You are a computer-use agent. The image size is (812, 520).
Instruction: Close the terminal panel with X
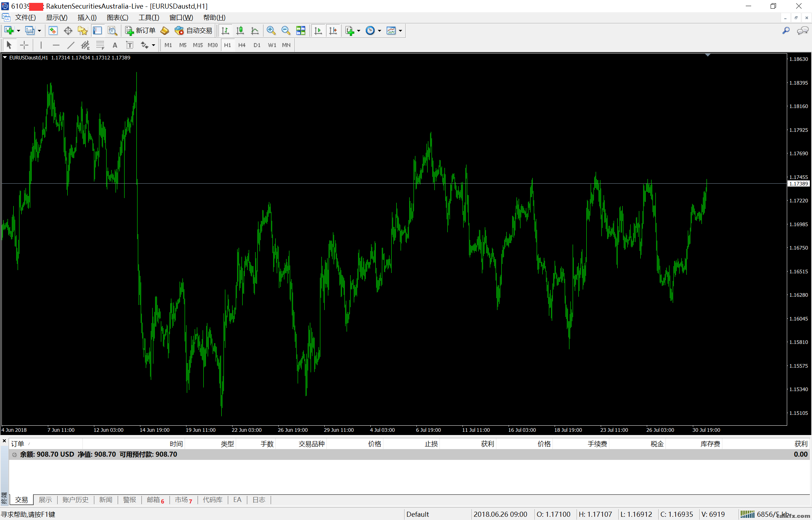pyautogui.click(x=4, y=441)
